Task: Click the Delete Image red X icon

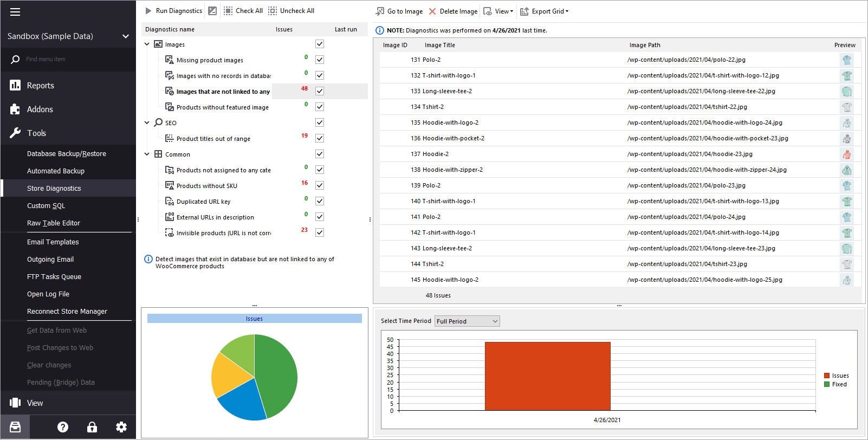Action: tap(432, 11)
